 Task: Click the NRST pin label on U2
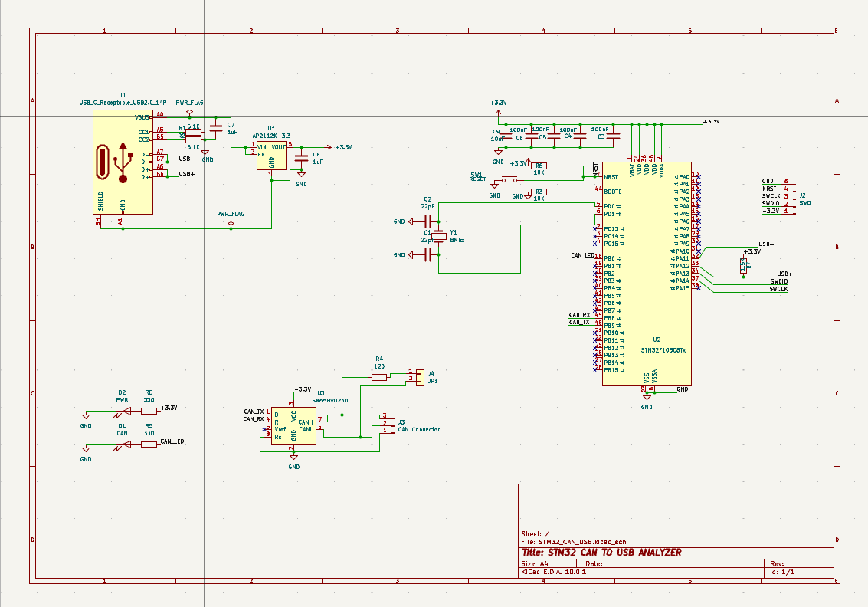tap(611, 177)
